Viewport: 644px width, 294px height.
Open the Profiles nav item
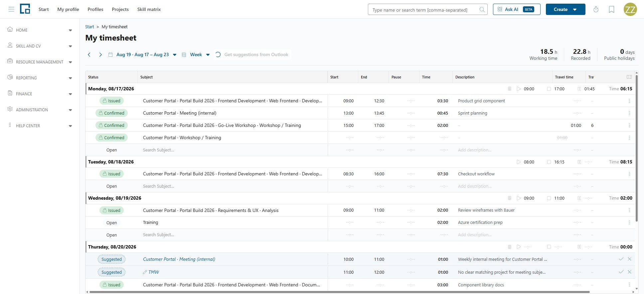coord(95,9)
